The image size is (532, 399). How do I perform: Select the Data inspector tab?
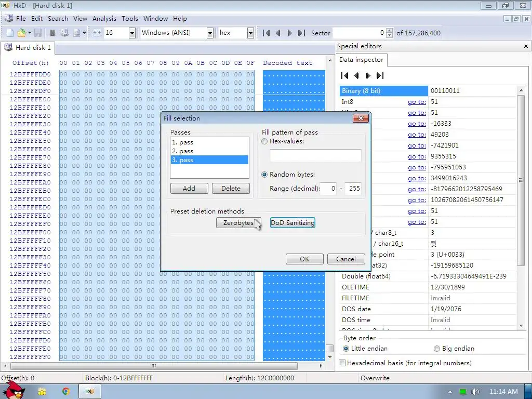362,60
